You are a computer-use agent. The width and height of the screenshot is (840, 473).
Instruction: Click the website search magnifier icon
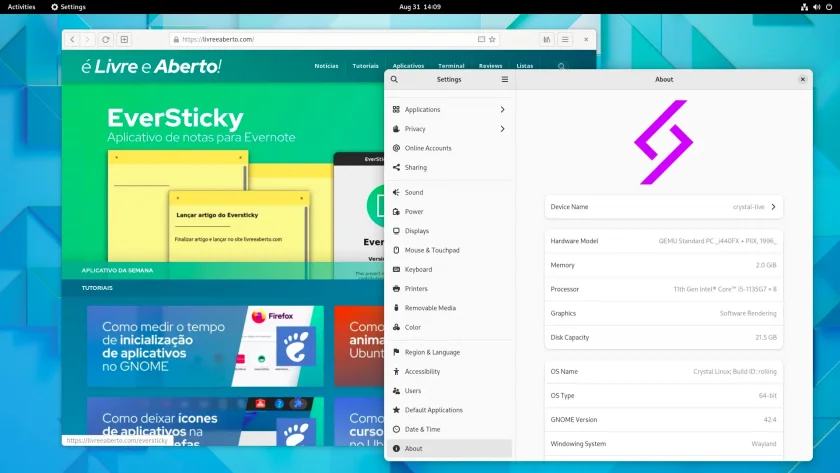pyautogui.click(x=561, y=66)
